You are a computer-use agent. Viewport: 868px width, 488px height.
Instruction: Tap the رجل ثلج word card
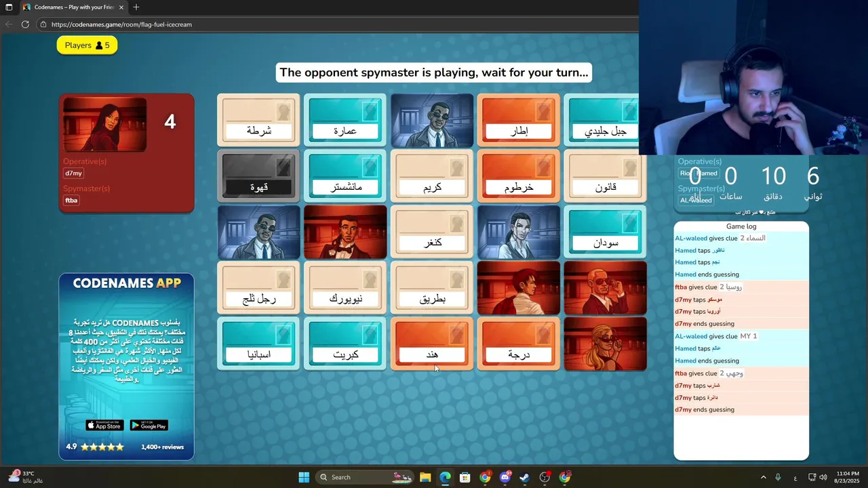pyautogui.click(x=258, y=289)
